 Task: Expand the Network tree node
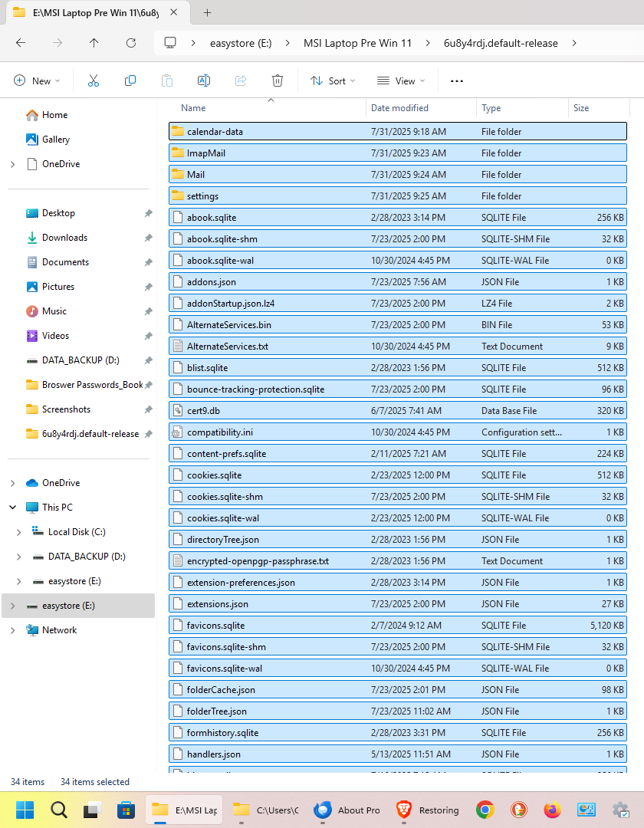click(13, 630)
